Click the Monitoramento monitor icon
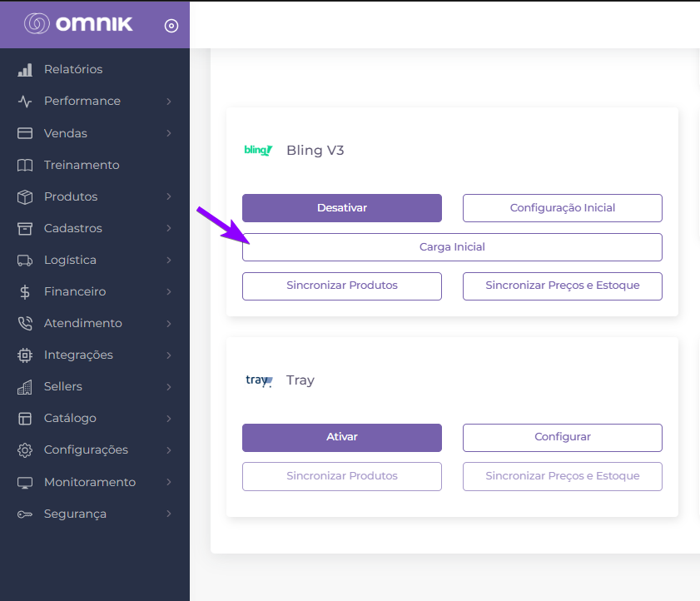The height and width of the screenshot is (601, 700). [x=25, y=482]
